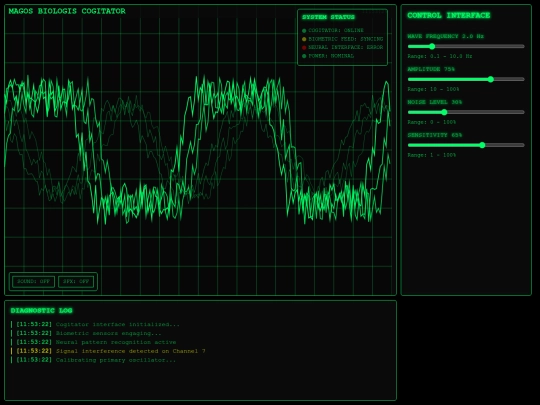Viewport: 540px width, 405px height.
Task: Click the green Power: Nominal status dot
Action: 304,56
